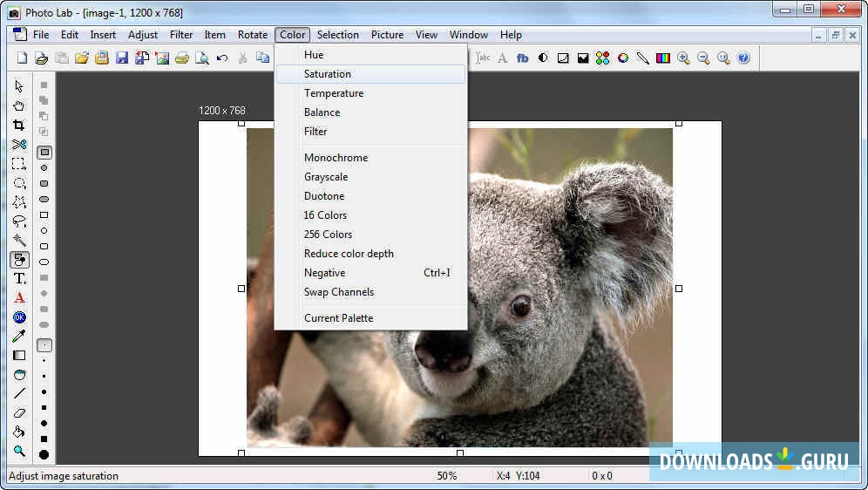The height and width of the screenshot is (490, 868).
Task: Choose Saturation from Color menu
Action: tap(371, 74)
